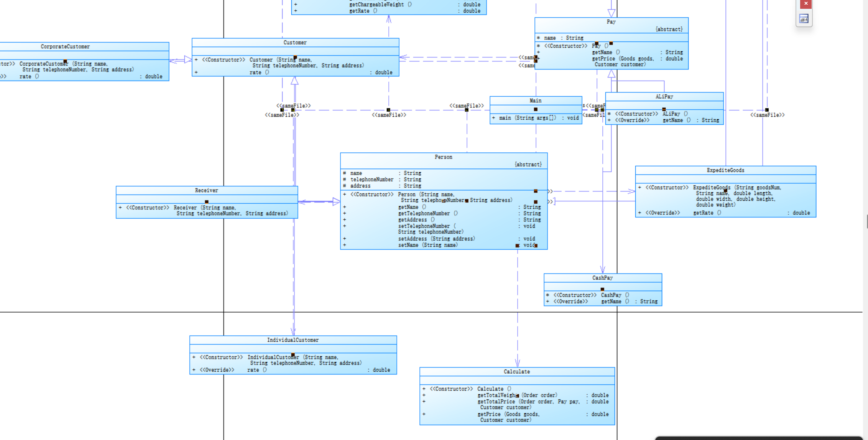Viewport: 868px width, 440px height.
Task: Close the floating palette with red X
Action: point(806,4)
